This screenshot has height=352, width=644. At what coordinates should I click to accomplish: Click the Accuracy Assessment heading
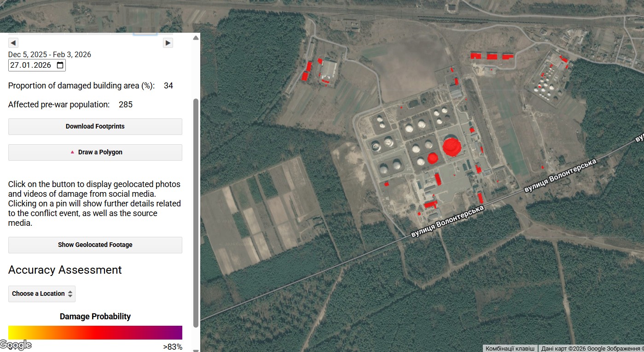tap(65, 270)
